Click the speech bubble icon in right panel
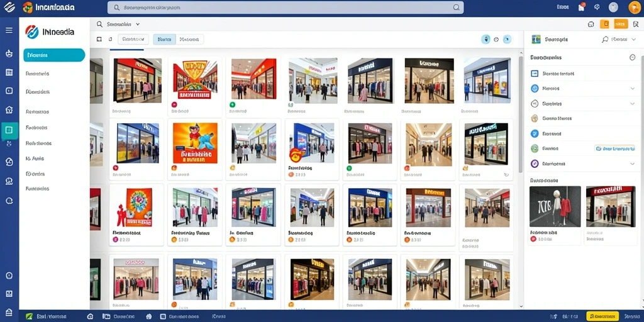 pos(605,40)
